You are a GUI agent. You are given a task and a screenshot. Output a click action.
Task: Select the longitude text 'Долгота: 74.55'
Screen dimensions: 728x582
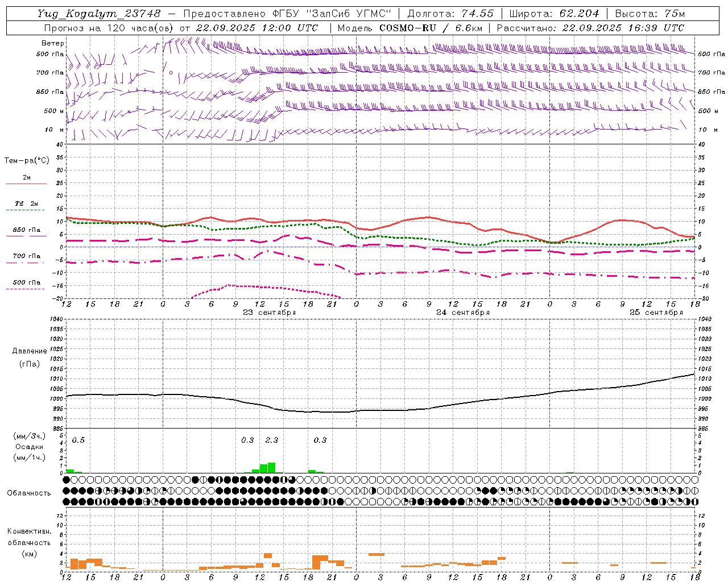(x=450, y=14)
